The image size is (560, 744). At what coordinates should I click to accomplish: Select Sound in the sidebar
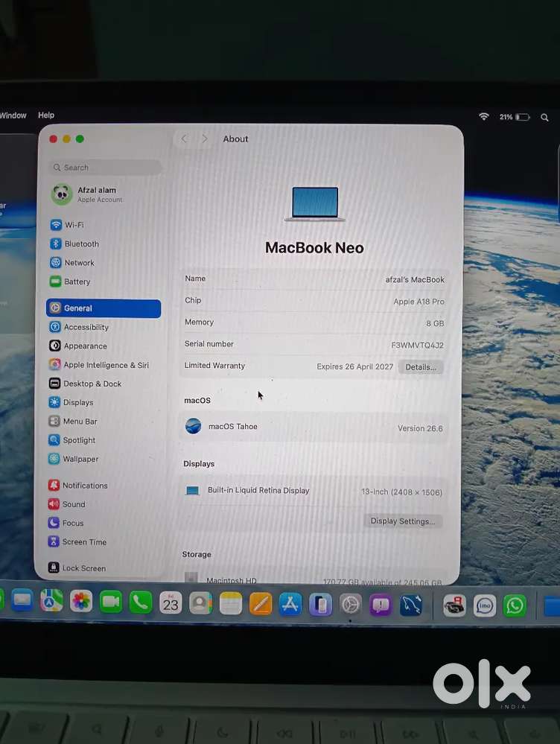(x=66, y=504)
